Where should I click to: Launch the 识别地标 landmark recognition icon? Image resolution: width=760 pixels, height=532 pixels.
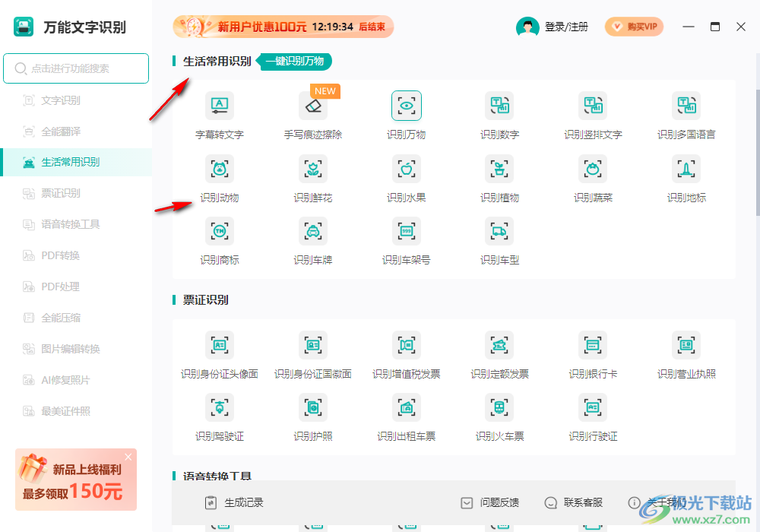coord(686,169)
